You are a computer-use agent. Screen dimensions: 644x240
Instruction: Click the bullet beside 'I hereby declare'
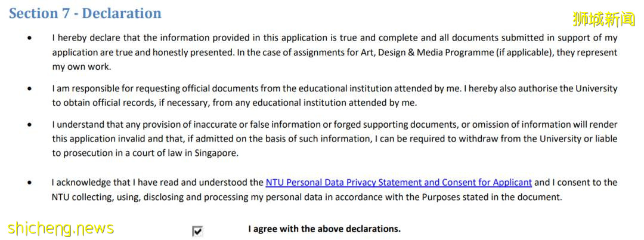tap(30, 38)
